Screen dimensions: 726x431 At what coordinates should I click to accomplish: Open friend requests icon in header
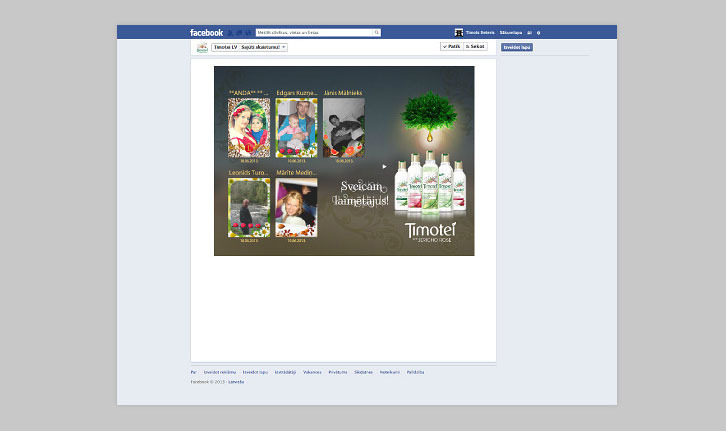click(x=230, y=33)
